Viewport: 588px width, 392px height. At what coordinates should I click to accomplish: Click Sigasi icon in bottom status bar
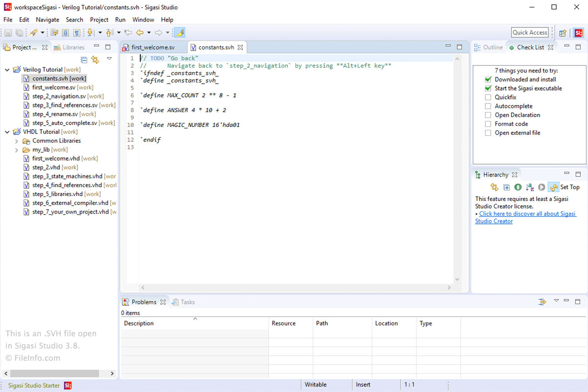tap(68, 386)
